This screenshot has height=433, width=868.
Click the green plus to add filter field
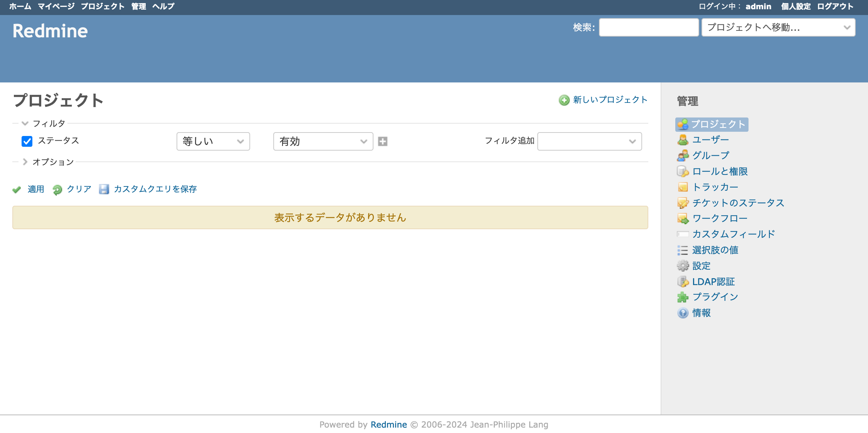[x=382, y=141]
